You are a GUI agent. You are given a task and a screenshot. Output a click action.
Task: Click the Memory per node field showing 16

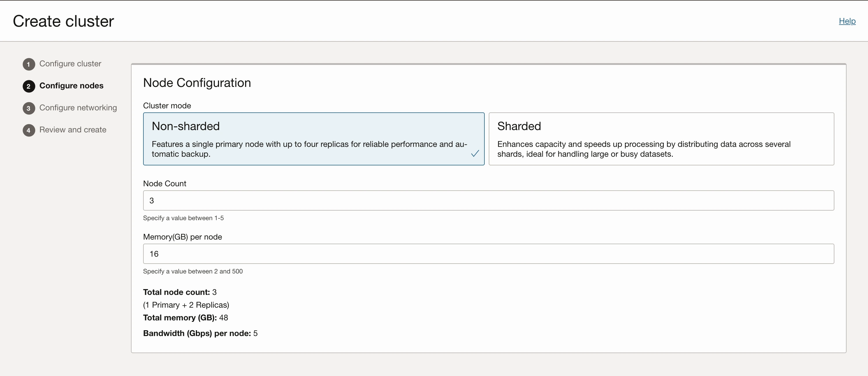488,254
